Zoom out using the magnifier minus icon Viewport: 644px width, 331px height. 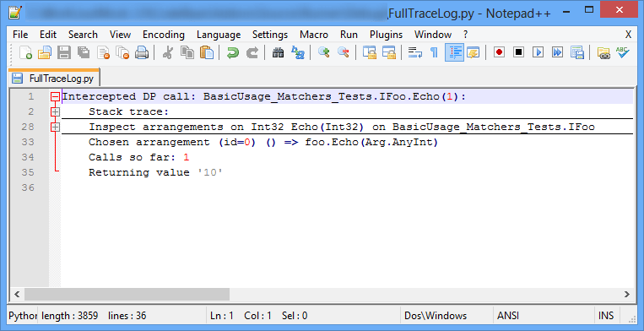(x=344, y=52)
